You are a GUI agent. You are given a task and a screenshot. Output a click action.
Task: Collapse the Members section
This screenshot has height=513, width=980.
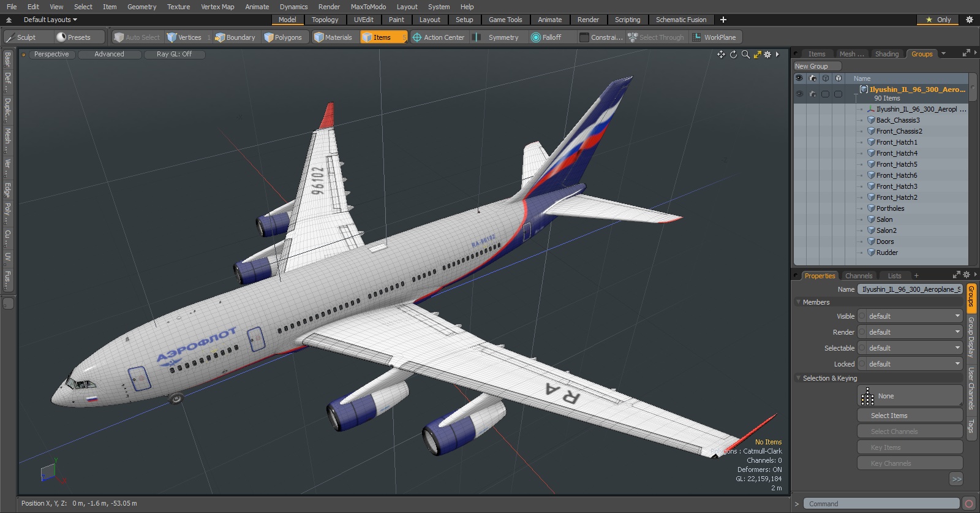pos(799,302)
